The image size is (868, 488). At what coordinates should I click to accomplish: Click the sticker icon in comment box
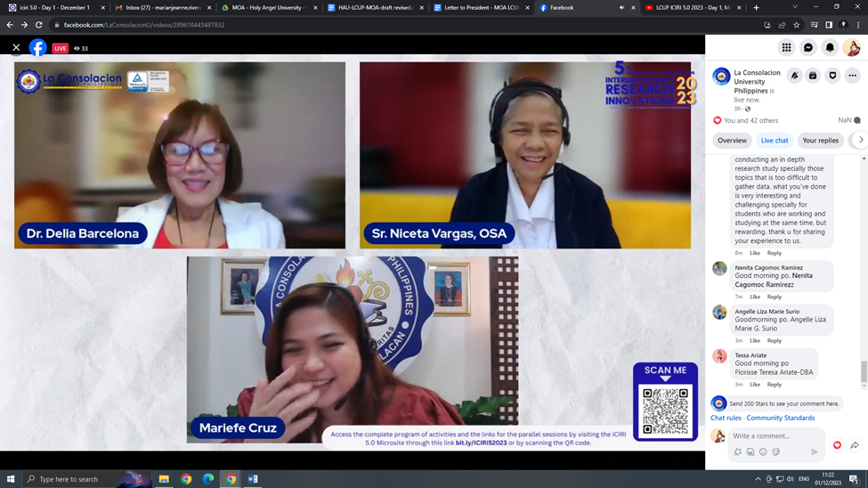pyautogui.click(x=776, y=452)
